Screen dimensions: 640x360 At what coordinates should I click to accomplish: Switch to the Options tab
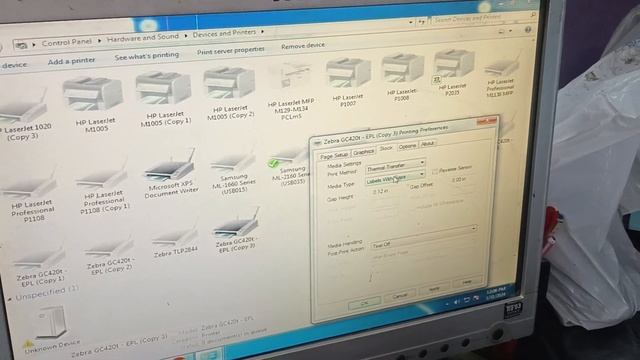[407, 146]
